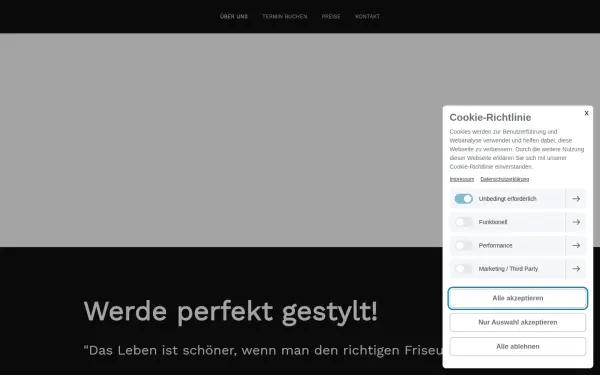Enable Marketing / Third Party switch
Screen dimensions: 600x375
(x=464, y=269)
